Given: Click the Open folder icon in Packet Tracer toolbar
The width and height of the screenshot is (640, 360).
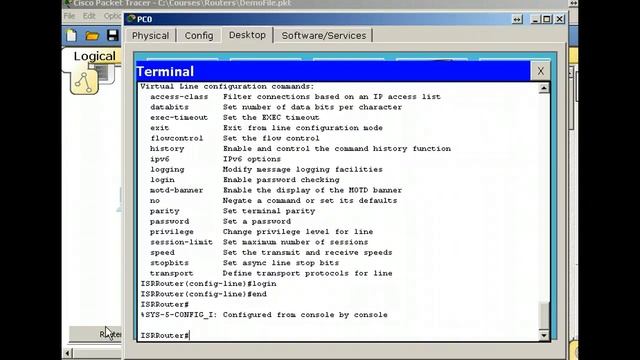Looking at the screenshot, I should 92,36.
